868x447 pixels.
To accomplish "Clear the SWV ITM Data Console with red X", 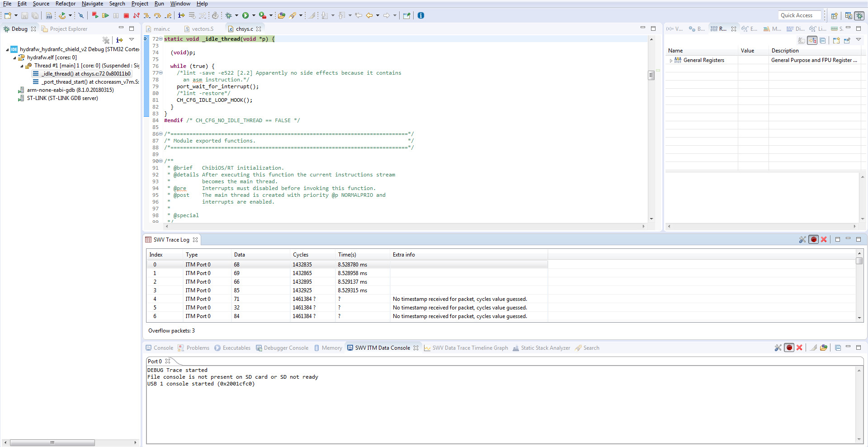I will click(799, 347).
